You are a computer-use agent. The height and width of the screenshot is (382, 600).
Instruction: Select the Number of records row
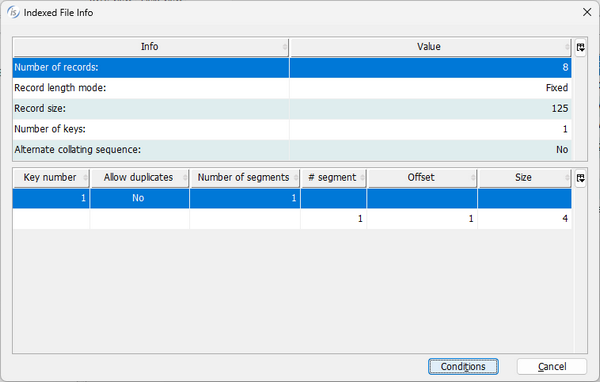point(292,68)
